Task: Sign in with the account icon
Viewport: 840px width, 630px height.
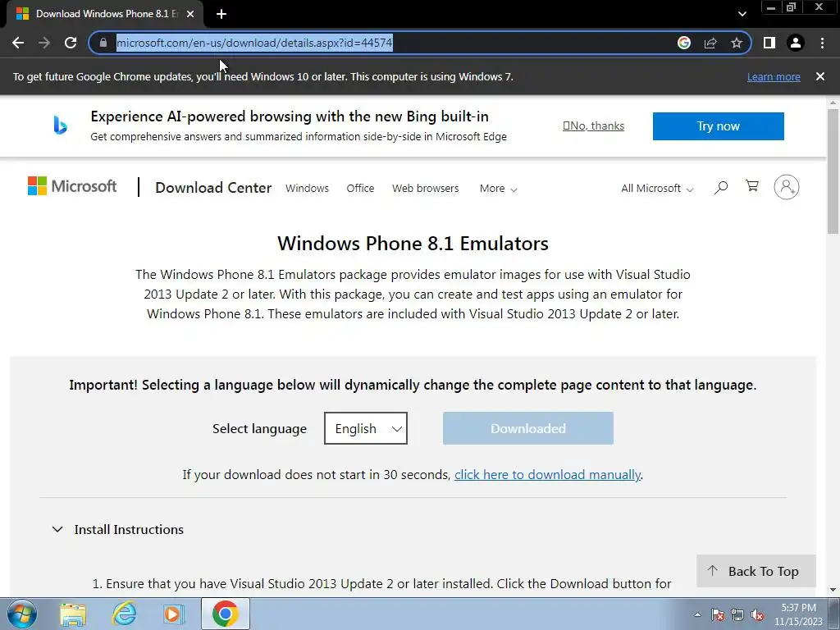Action: (x=787, y=187)
